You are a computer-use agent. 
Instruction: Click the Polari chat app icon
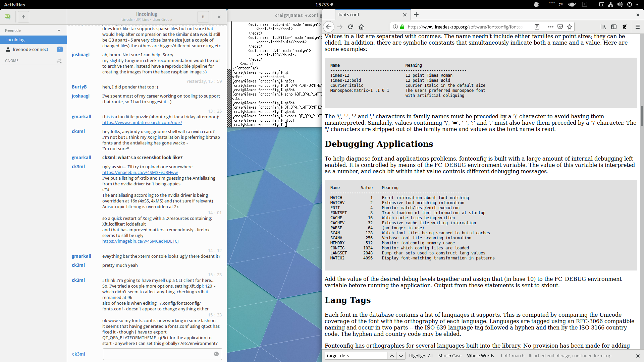pyautogui.click(x=8, y=16)
